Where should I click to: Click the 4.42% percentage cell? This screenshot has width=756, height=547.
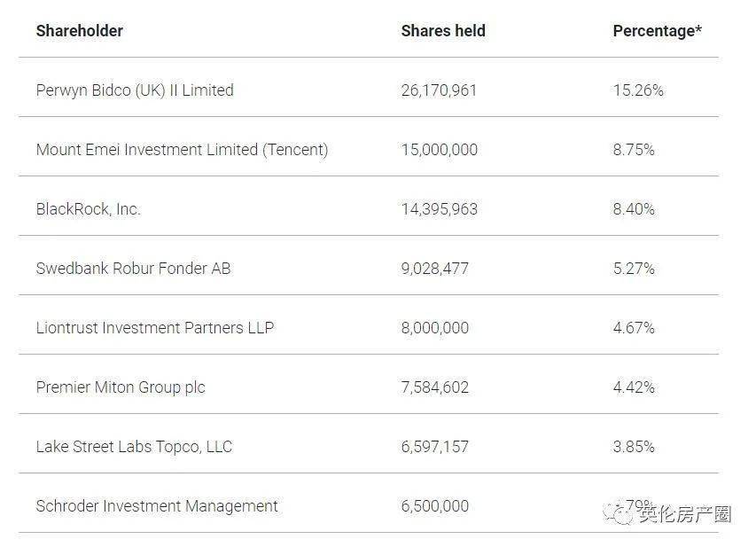tap(634, 387)
